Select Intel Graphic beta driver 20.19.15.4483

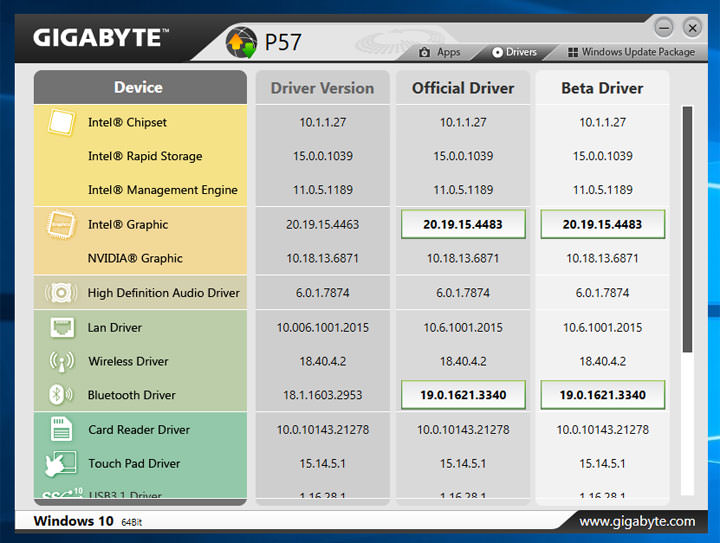click(602, 225)
